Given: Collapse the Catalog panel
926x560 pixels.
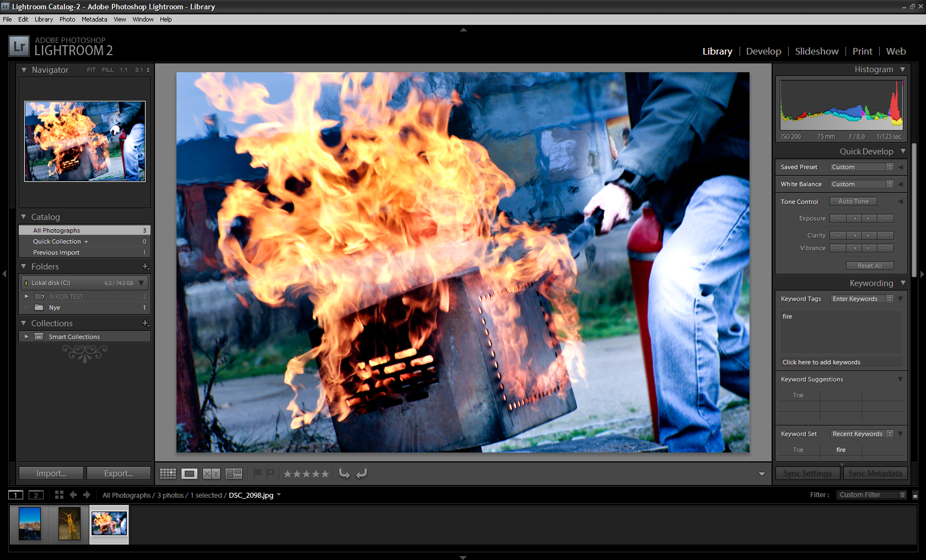Looking at the screenshot, I should pyautogui.click(x=24, y=217).
